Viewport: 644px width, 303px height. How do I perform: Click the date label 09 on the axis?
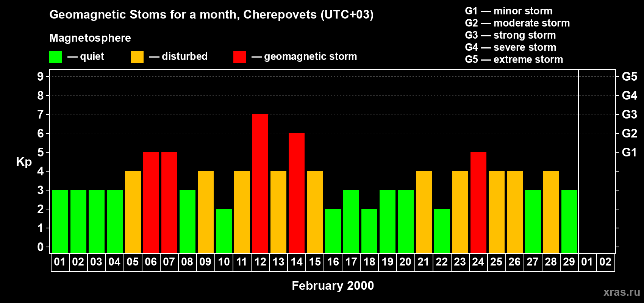pyautogui.click(x=205, y=262)
